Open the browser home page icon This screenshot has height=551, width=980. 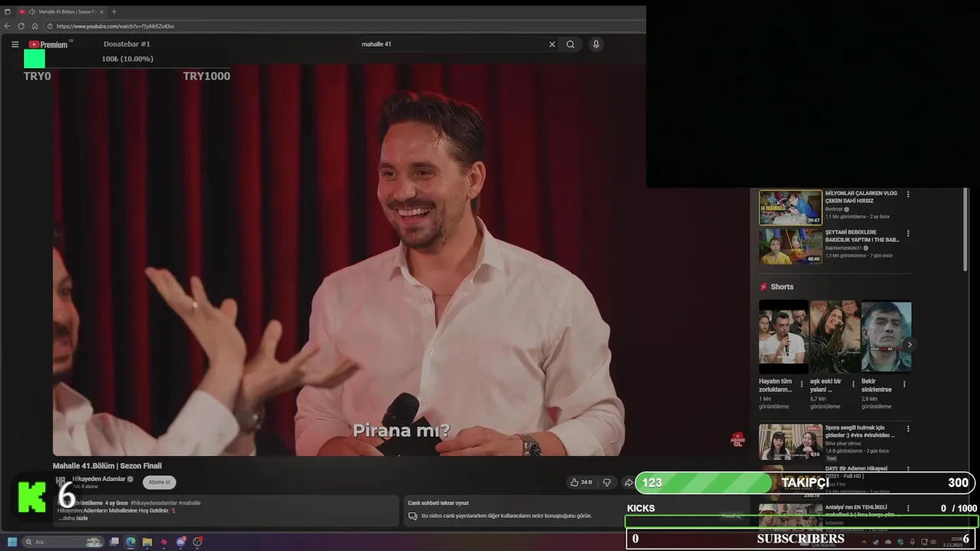34,26
